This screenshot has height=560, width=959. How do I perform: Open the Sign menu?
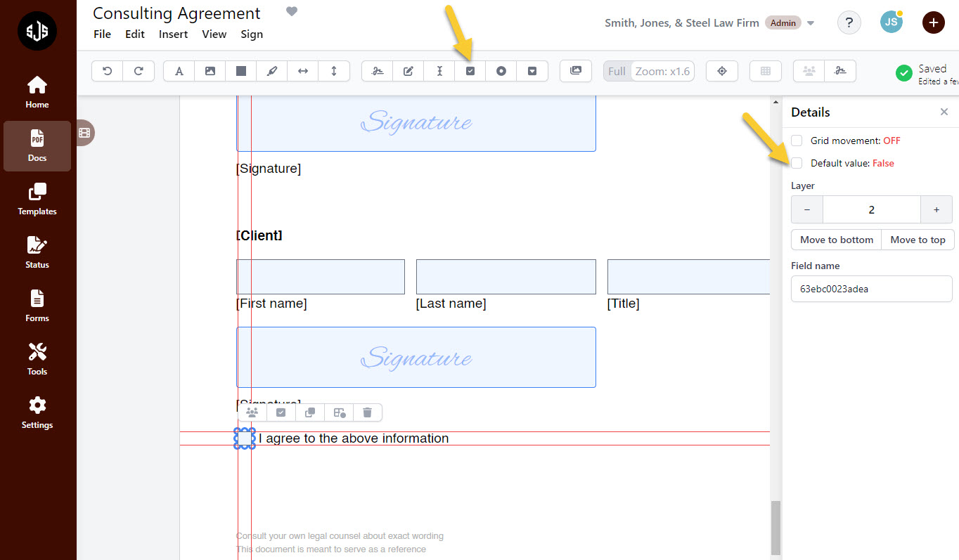tap(252, 34)
